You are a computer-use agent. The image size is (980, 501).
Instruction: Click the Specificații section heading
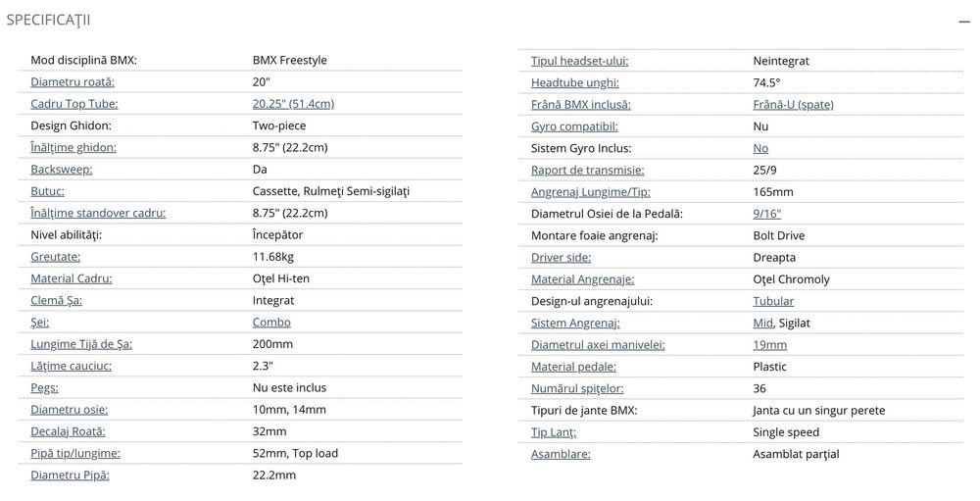point(48,21)
